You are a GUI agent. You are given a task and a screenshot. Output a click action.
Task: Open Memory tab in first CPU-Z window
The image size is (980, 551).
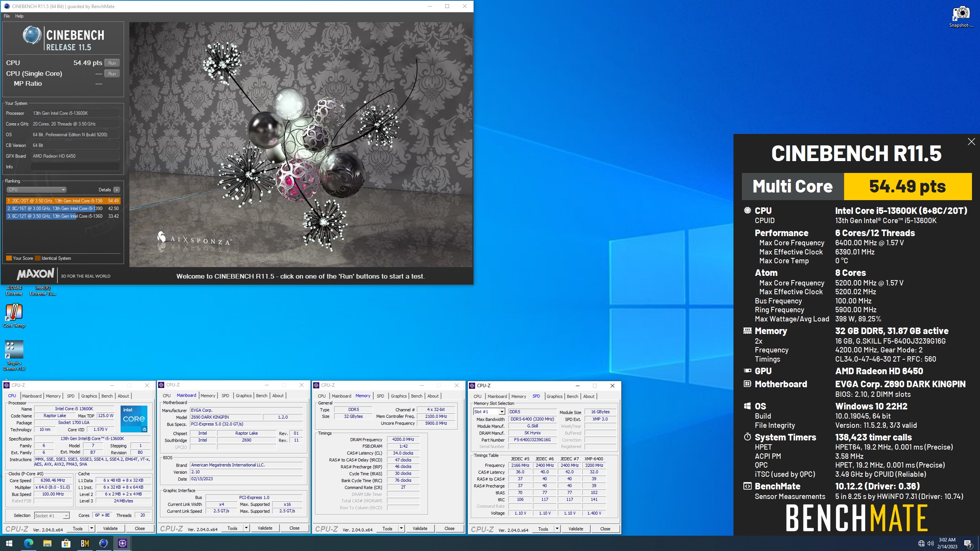(53, 396)
